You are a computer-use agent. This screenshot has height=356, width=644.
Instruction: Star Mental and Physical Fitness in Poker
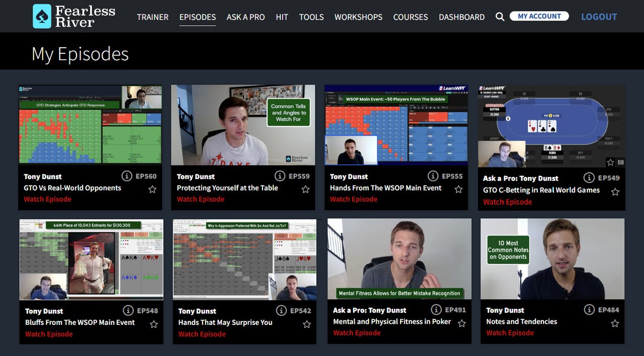(x=462, y=323)
